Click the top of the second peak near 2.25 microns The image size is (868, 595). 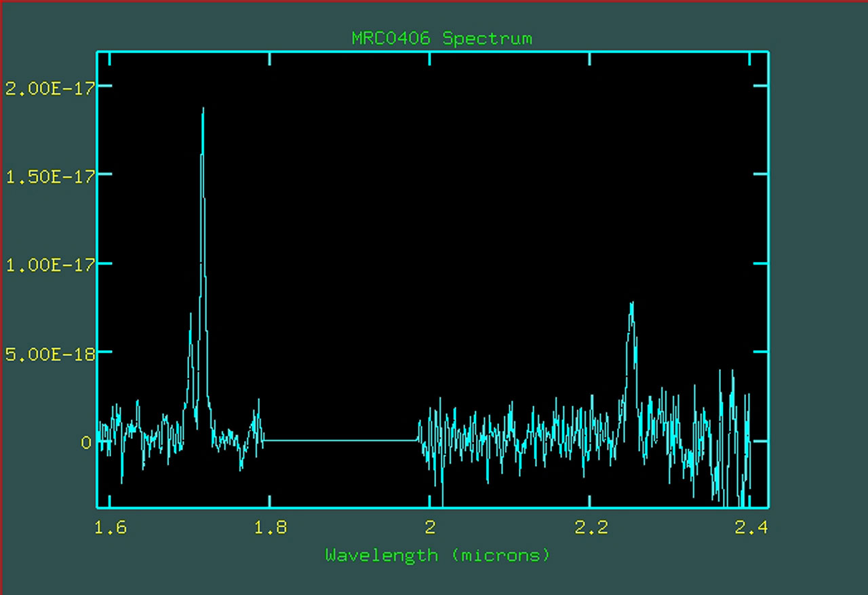click(631, 303)
